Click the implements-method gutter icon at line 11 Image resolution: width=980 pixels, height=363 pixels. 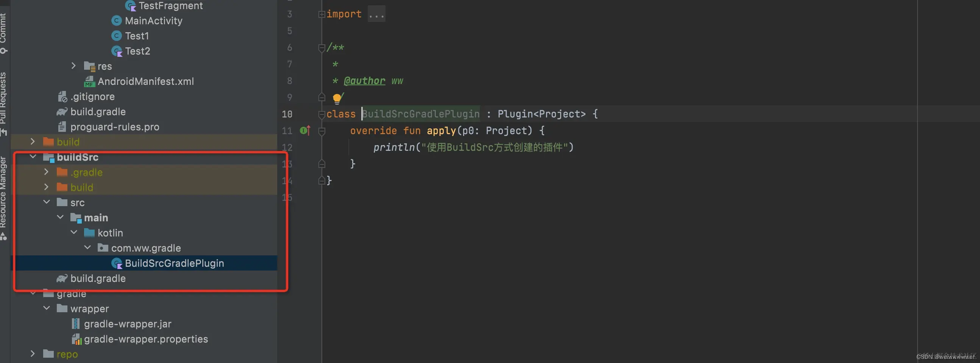305,130
